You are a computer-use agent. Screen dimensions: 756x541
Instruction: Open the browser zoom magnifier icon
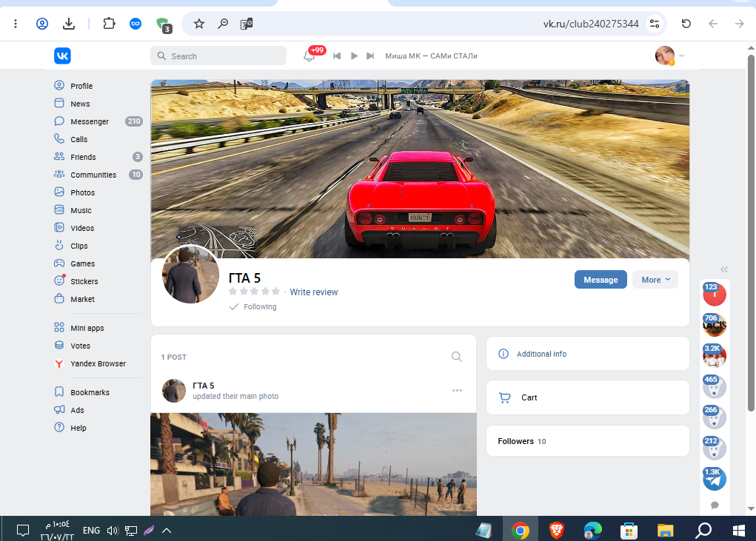[223, 24]
